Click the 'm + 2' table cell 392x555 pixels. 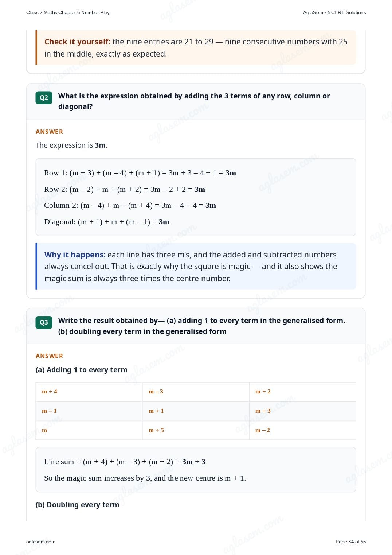[x=302, y=392]
